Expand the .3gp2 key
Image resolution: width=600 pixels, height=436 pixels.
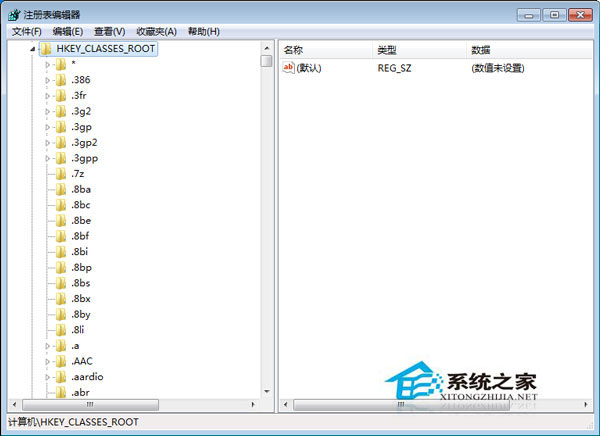tap(47, 143)
